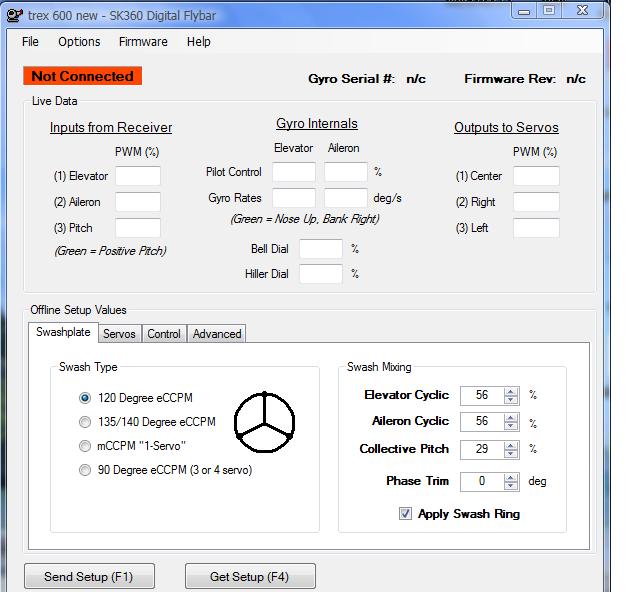Click the Firmware Rev label
This screenshot has height=592, width=640.
pos(510,78)
